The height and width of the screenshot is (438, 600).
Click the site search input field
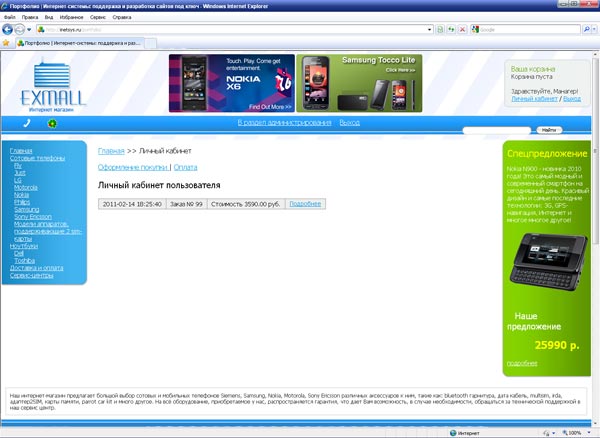click(497, 130)
